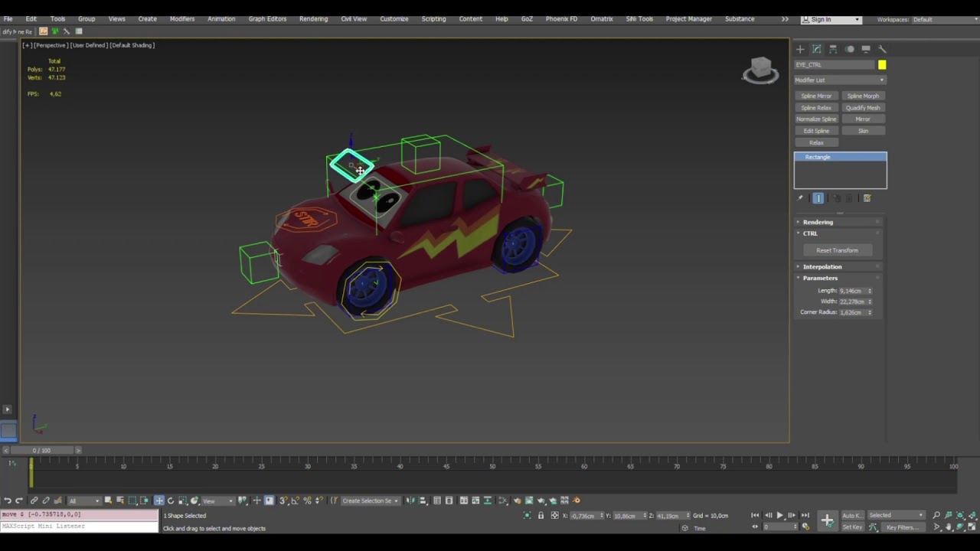The height and width of the screenshot is (551, 980).
Task: Open the Substance menu
Action: (740, 19)
